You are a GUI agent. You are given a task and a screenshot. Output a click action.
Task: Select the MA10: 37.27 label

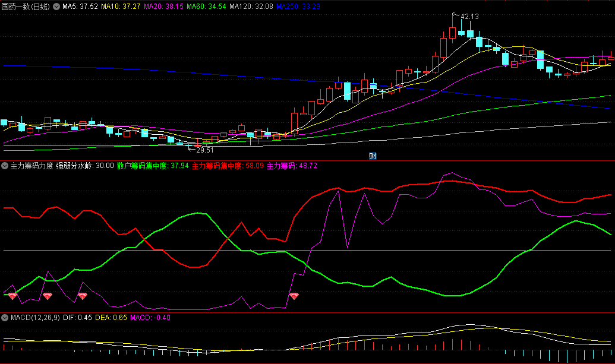[121, 7]
